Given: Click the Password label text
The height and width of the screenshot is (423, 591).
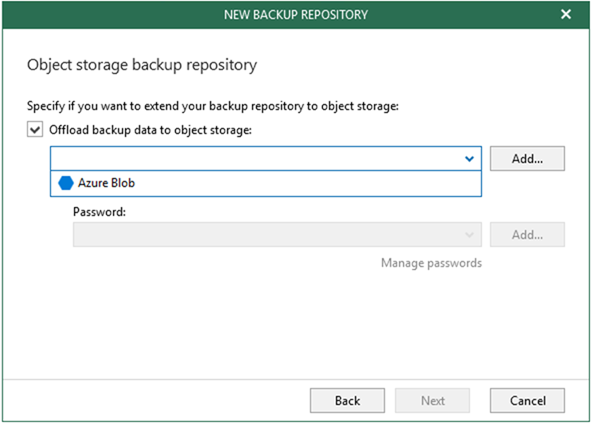Looking at the screenshot, I should point(100,212).
